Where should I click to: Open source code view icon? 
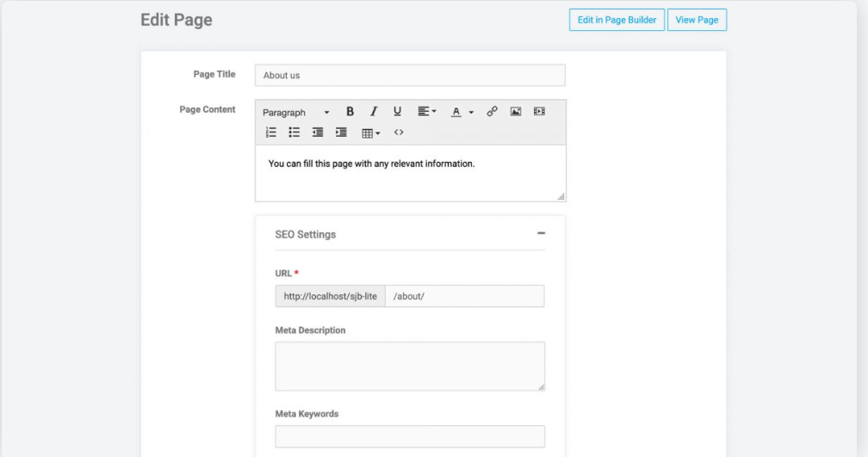399,133
